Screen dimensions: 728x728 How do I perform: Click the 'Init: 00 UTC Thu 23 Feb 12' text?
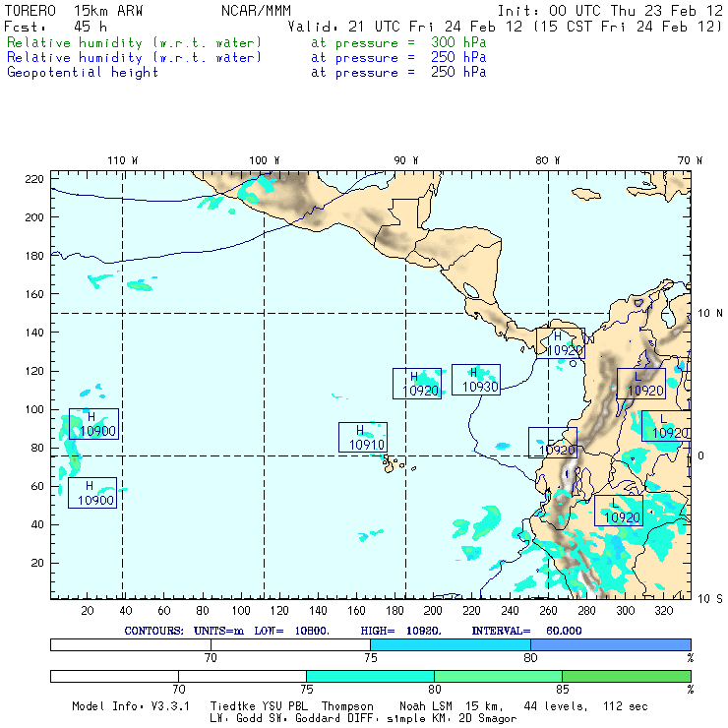tap(610, 11)
